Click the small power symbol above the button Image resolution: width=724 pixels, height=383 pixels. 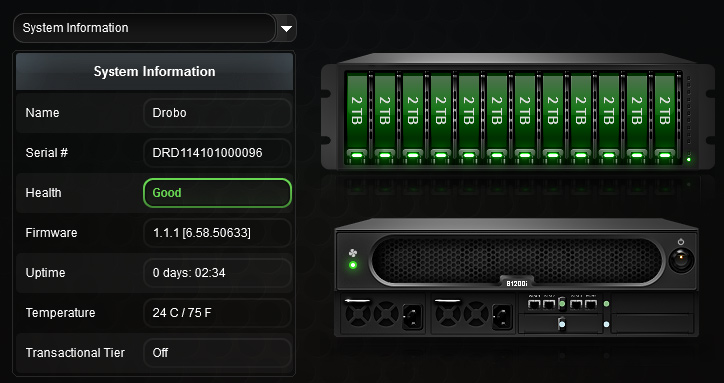tap(681, 242)
